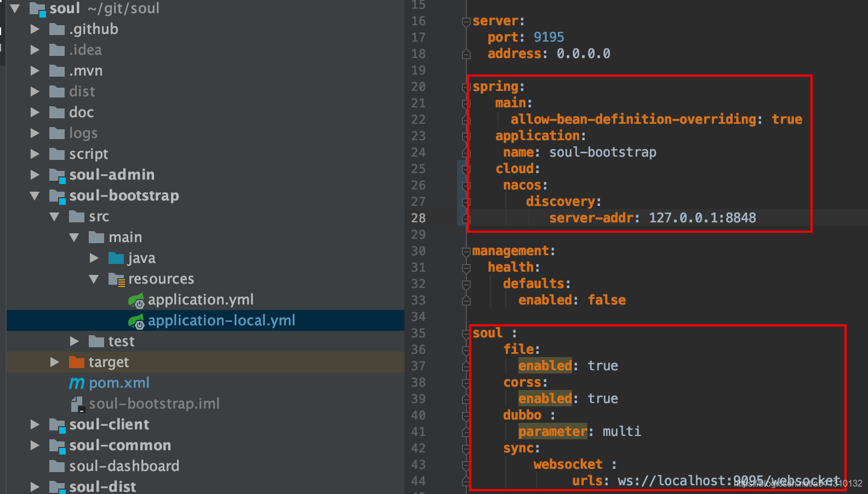Select the pom.xml file
This screenshot has width=868, height=494.
coord(119,383)
